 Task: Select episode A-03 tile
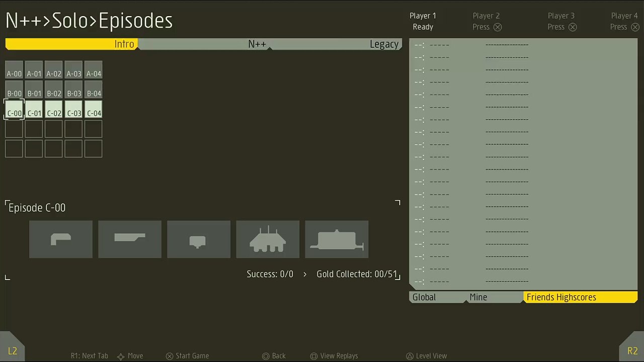tap(74, 70)
